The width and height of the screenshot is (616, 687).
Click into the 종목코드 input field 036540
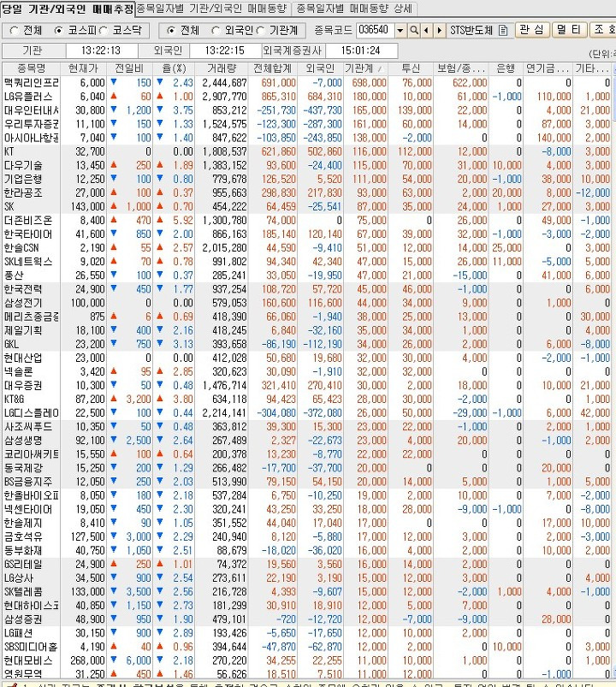pyautogui.click(x=375, y=30)
